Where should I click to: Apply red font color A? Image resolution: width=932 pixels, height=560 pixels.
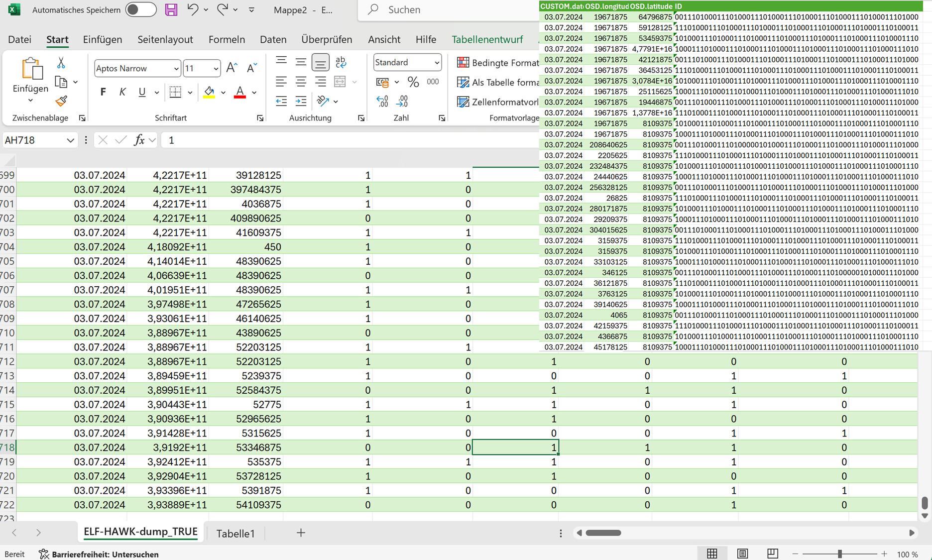(240, 92)
